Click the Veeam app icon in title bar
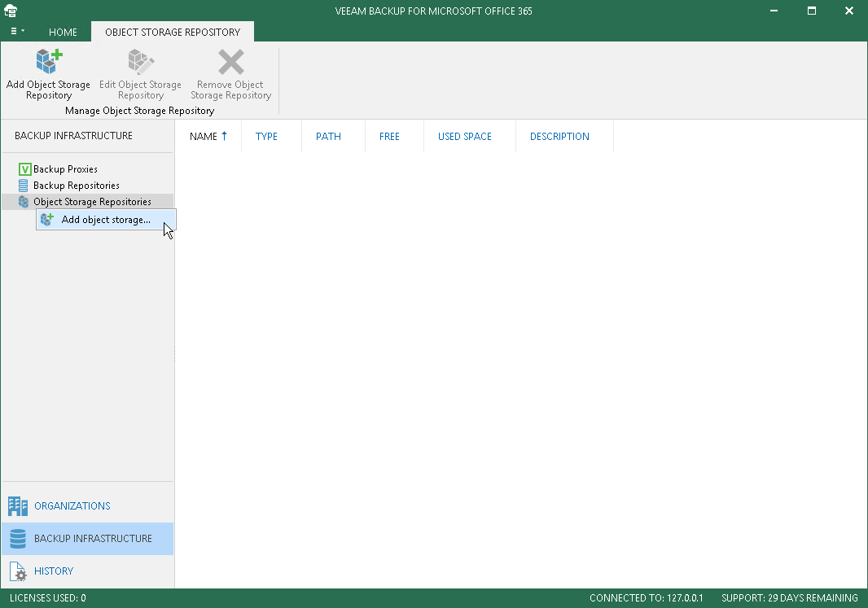The width and height of the screenshot is (868, 608). point(11,11)
